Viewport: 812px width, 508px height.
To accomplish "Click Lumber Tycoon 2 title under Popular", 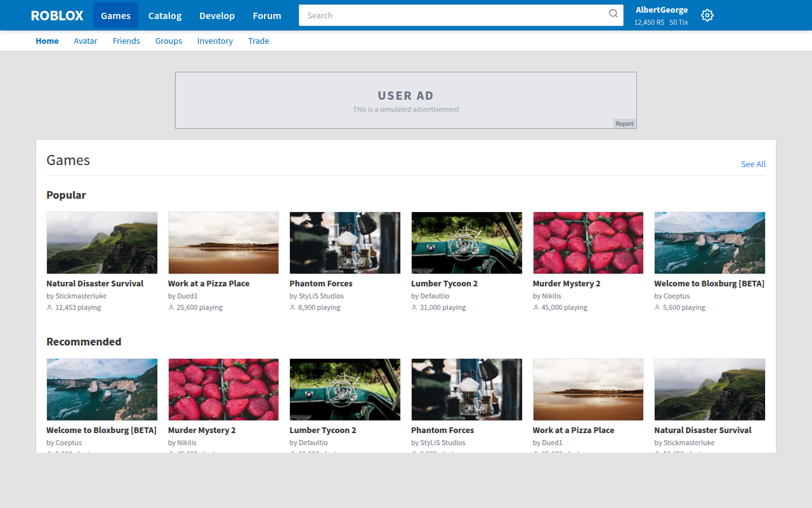I will (x=445, y=283).
